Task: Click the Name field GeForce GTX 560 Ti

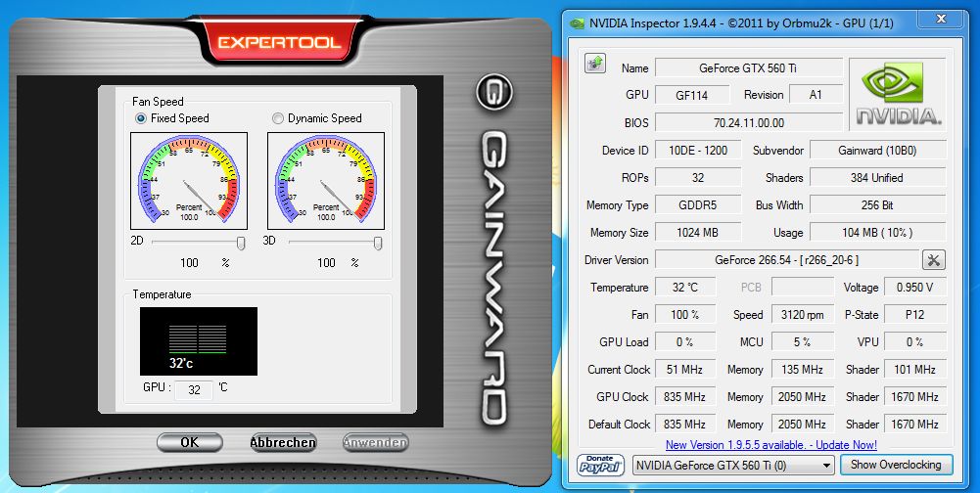Action: click(748, 68)
